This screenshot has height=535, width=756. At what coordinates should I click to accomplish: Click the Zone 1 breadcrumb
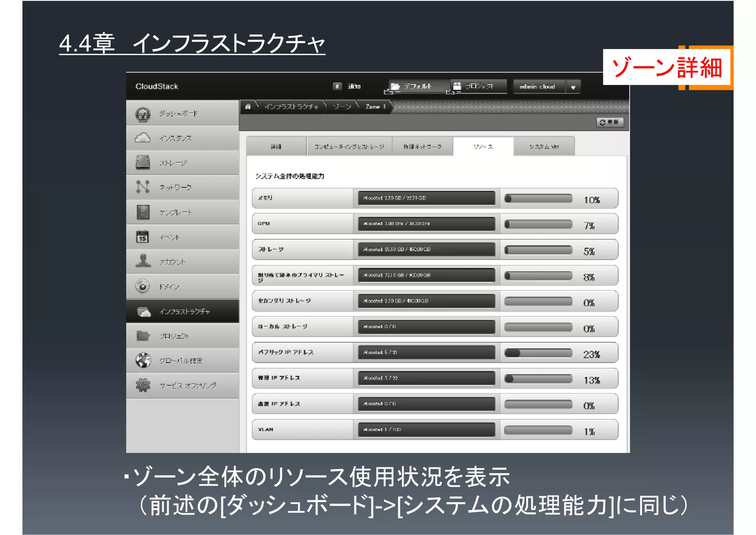click(375, 107)
